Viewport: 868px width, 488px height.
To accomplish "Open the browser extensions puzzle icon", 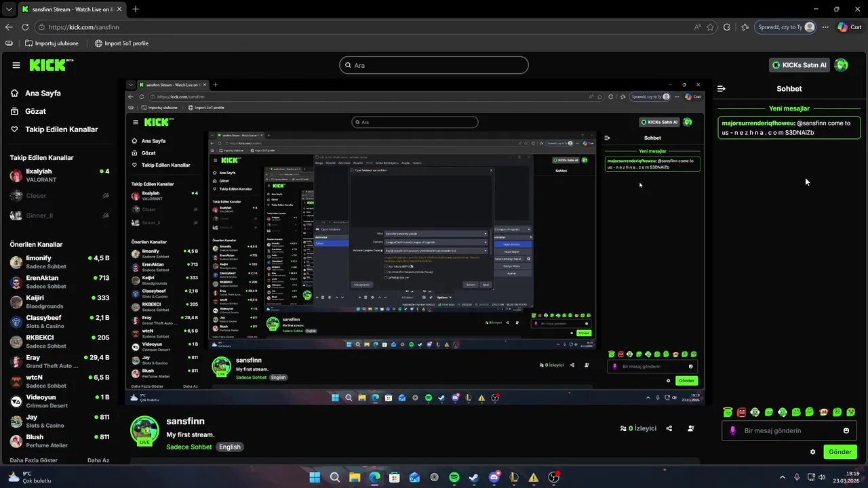I will coord(727,27).
